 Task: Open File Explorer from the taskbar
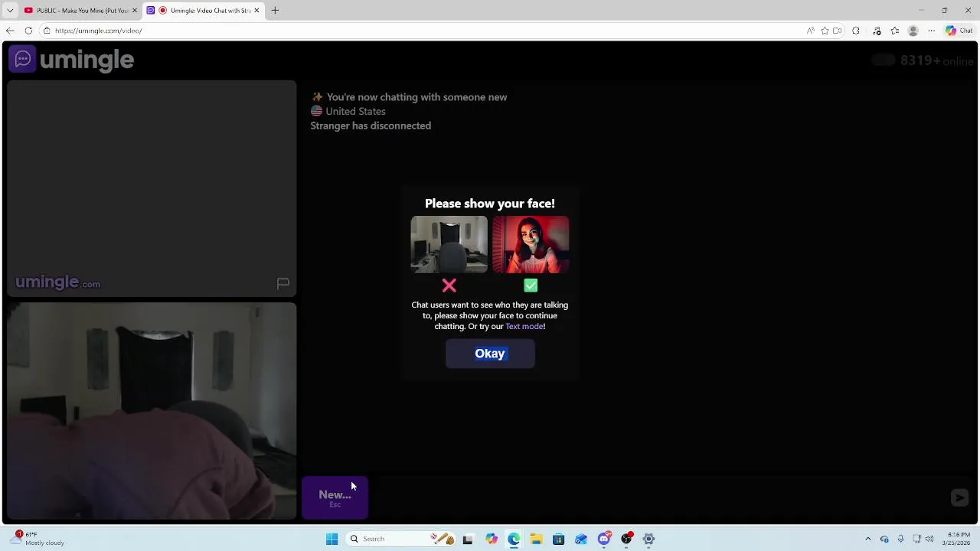coord(536,539)
